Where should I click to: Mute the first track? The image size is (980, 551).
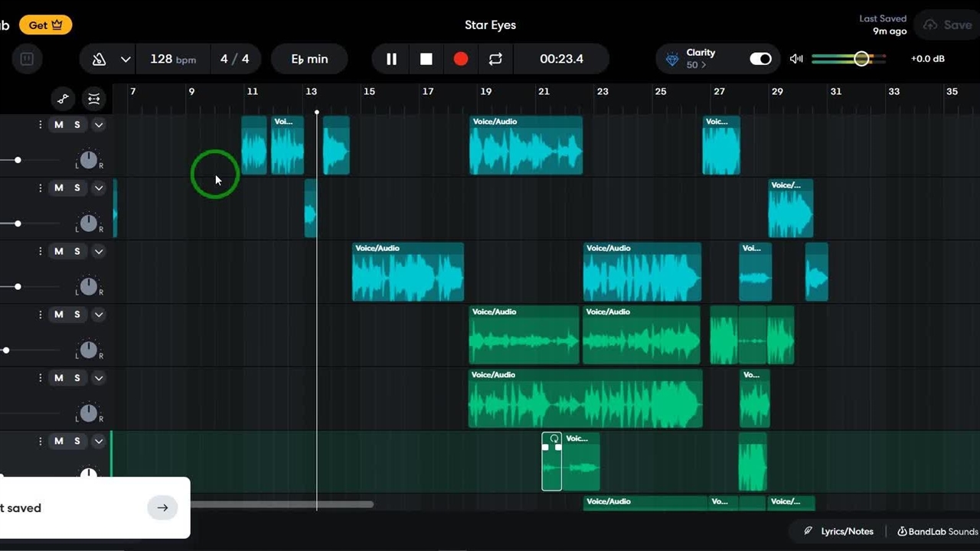(x=59, y=125)
